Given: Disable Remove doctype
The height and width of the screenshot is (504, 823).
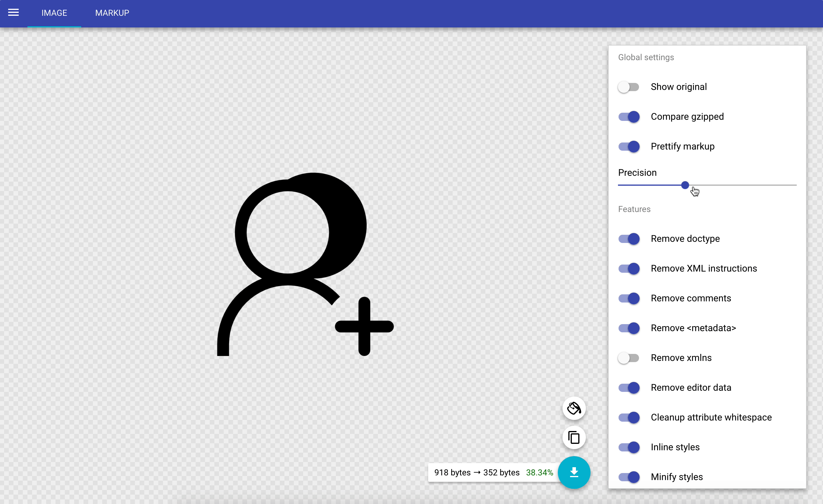Looking at the screenshot, I should pyautogui.click(x=629, y=239).
